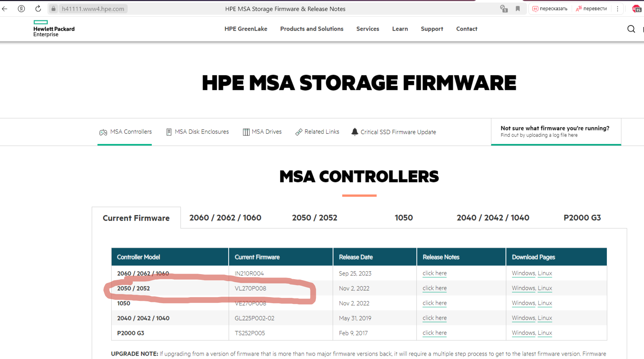Open Windows download for 1050 row

[x=524, y=303]
